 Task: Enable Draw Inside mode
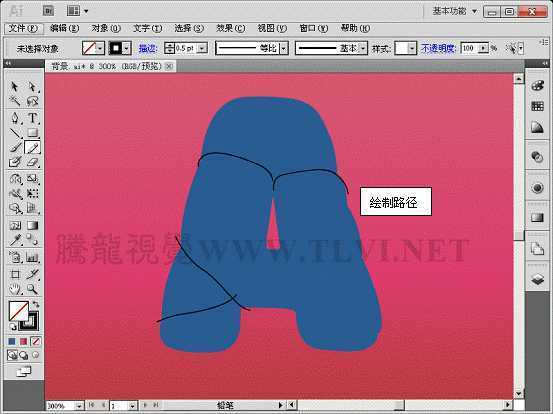point(35,355)
